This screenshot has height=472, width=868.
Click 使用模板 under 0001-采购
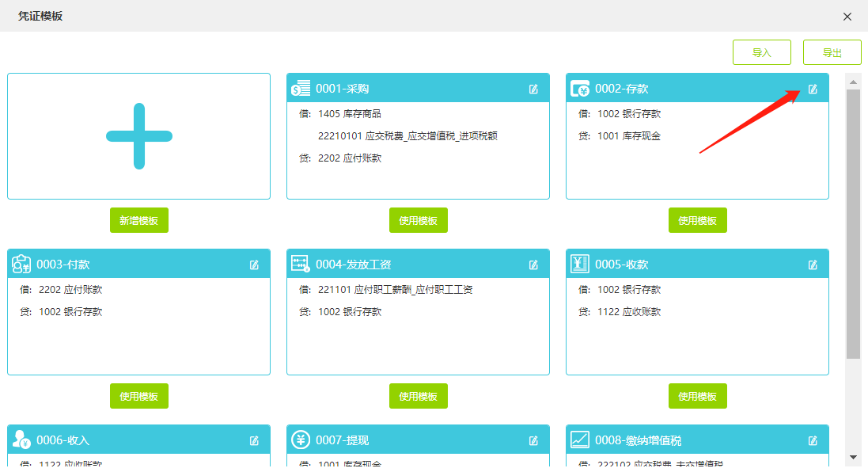(x=418, y=220)
